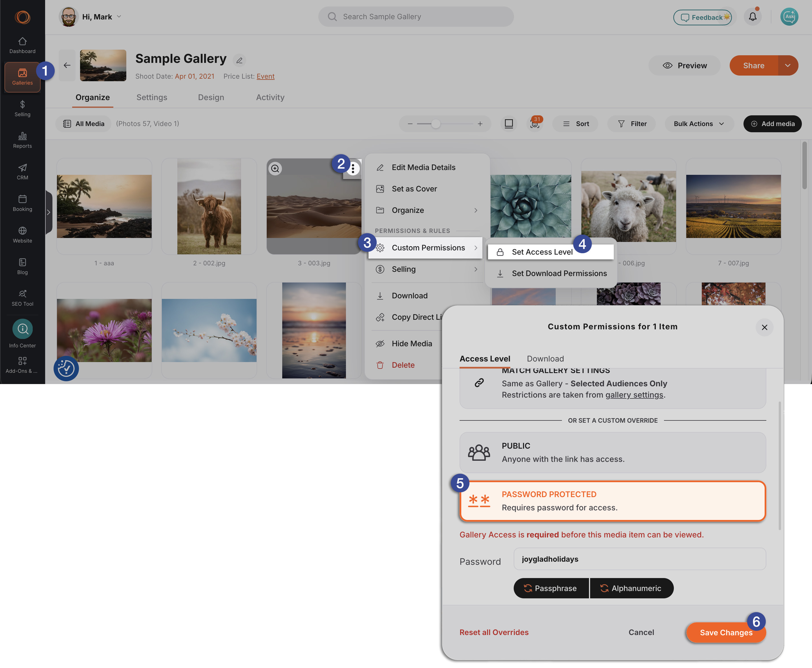This screenshot has width=812, height=668.
Task: Open the Bulk Actions dropdown
Action: (x=699, y=124)
